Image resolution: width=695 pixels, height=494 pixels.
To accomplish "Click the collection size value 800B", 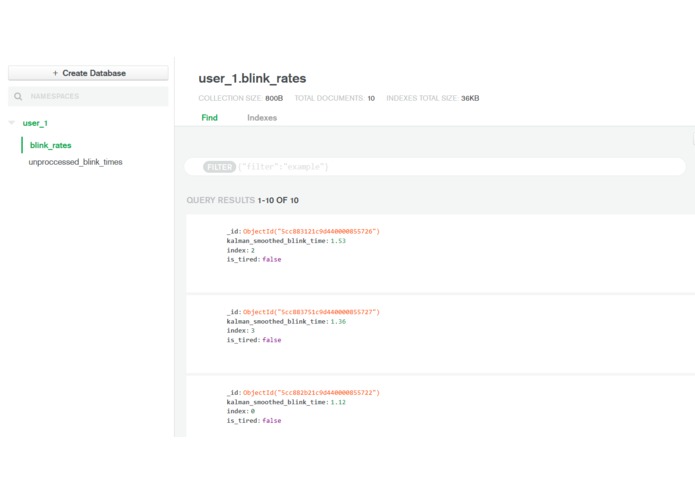I will tap(274, 98).
